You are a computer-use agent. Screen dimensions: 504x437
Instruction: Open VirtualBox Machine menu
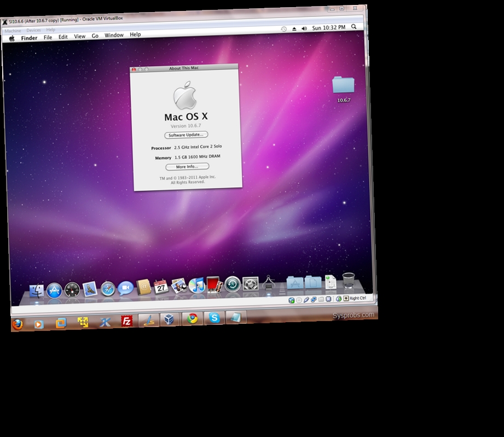pos(13,31)
